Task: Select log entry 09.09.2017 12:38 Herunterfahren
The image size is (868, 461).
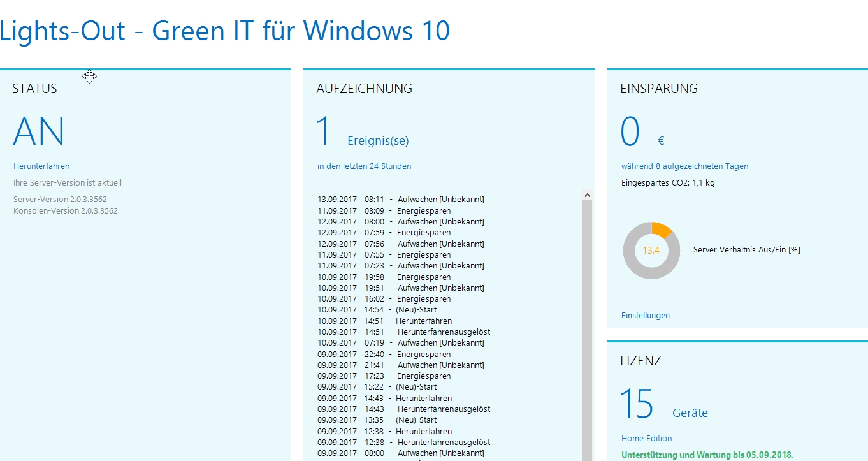Action: click(x=385, y=432)
